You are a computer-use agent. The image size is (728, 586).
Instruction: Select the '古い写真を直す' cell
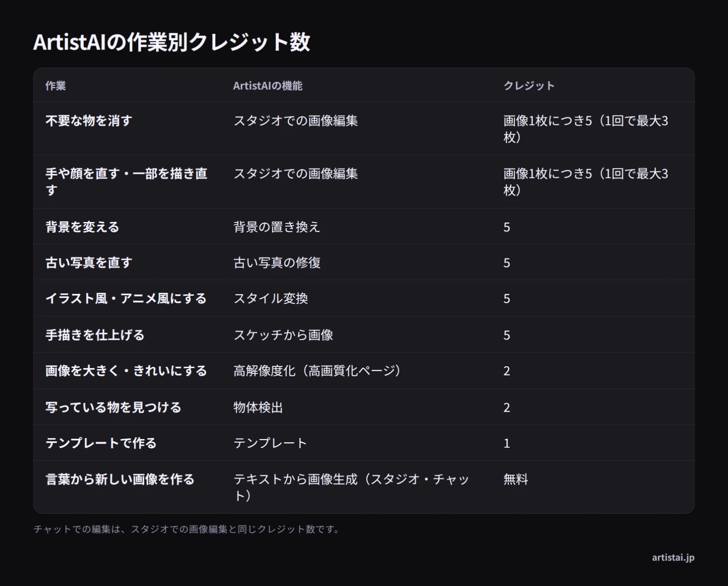tap(89, 263)
